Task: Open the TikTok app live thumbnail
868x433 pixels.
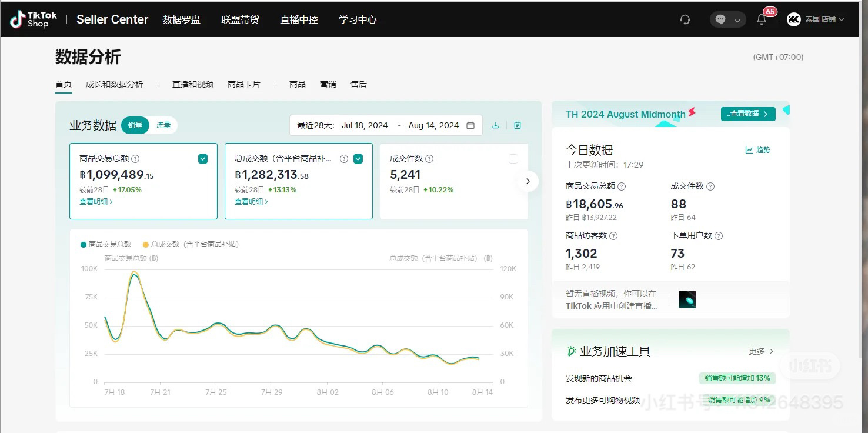Action: click(x=687, y=299)
